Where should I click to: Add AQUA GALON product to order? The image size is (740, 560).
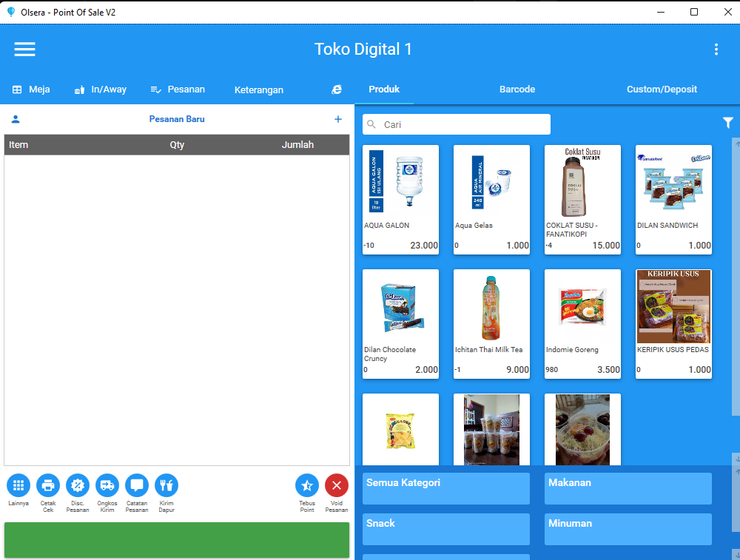point(400,200)
